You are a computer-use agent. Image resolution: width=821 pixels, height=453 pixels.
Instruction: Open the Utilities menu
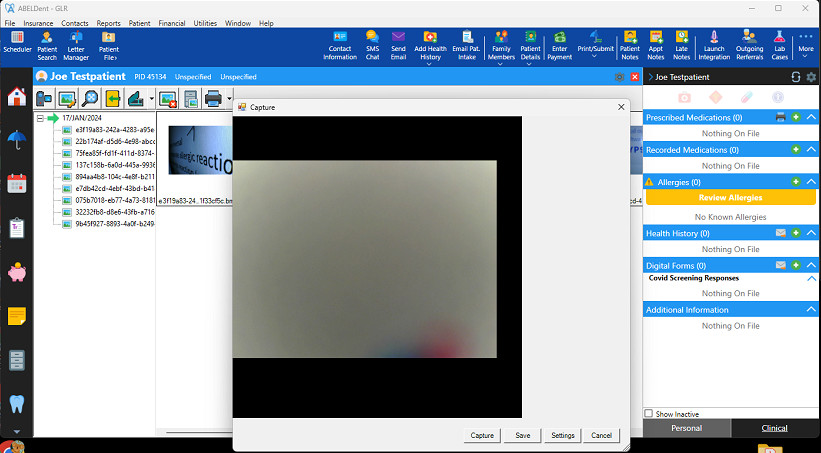205,23
